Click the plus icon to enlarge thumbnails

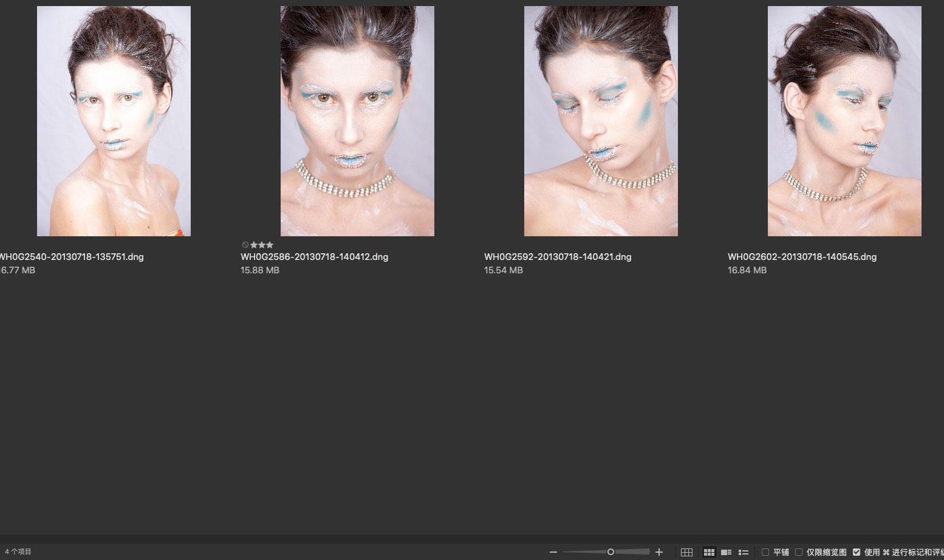coord(658,552)
